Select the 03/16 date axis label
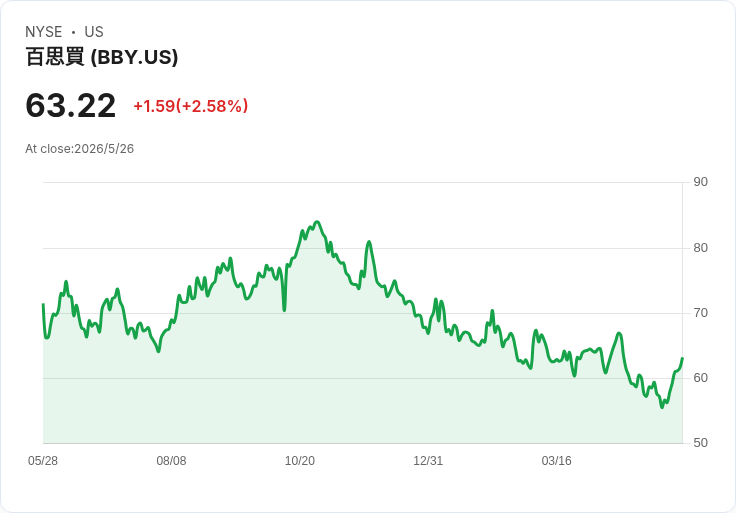Image resolution: width=736 pixels, height=513 pixels. pos(557,460)
